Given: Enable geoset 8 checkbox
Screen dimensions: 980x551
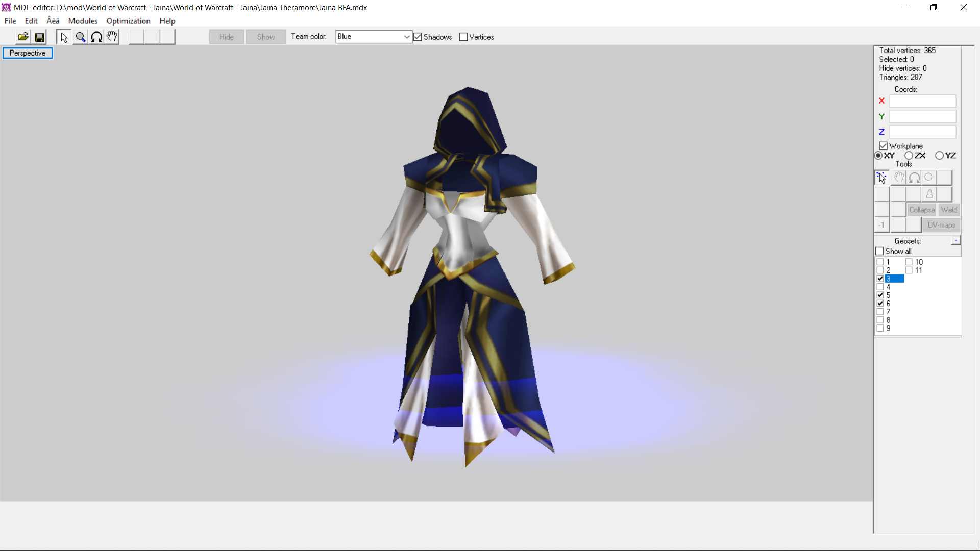Looking at the screenshot, I should pyautogui.click(x=880, y=320).
